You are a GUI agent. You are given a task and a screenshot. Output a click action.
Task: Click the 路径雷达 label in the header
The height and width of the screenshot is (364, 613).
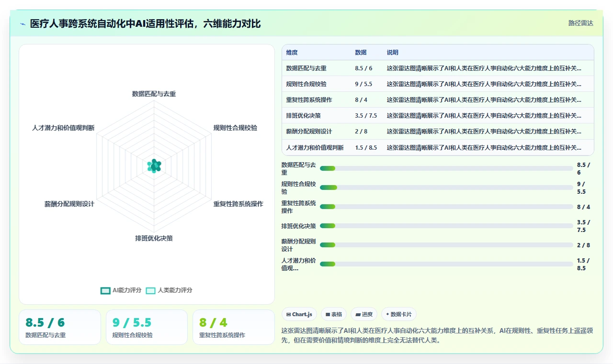(580, 23)
